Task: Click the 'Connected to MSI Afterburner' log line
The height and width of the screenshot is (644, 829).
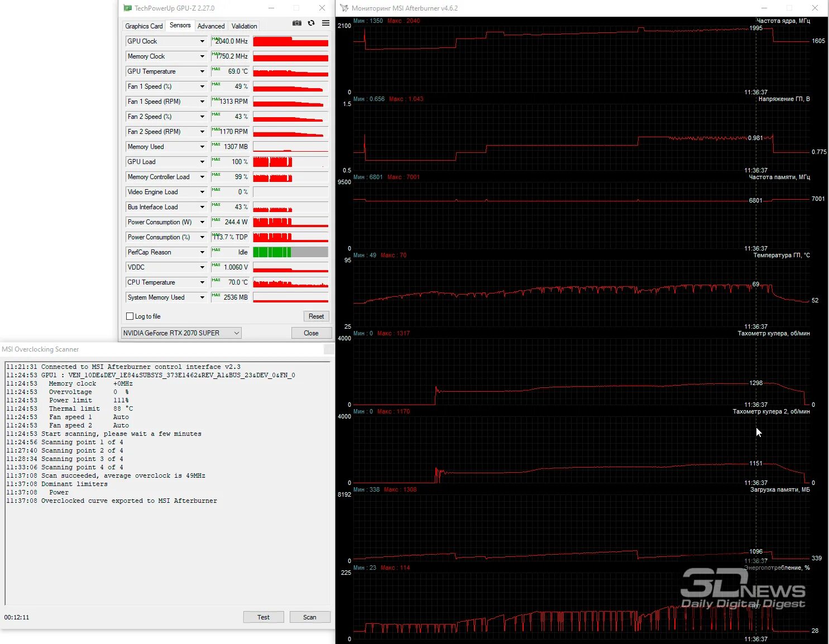Action: click(123, 367)
